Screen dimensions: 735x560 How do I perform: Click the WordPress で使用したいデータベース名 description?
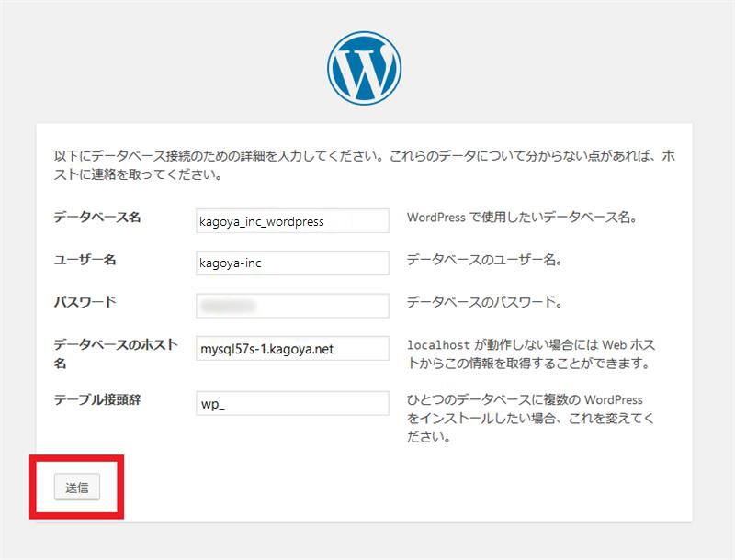pyautogui.click(x=522, y=218)
